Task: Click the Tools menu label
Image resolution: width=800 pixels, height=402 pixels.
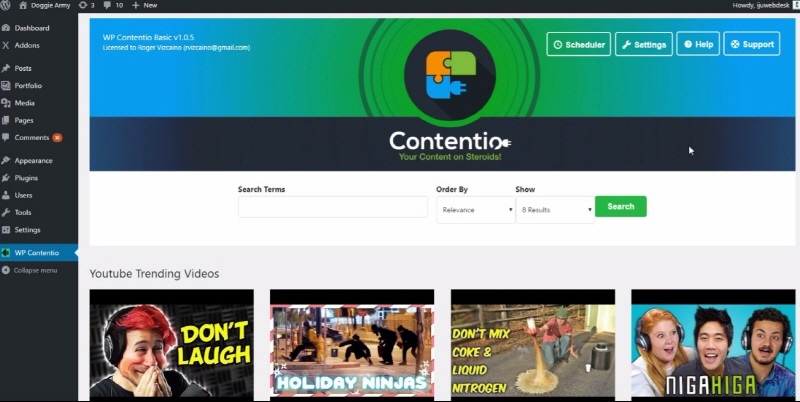Action: [x=23, y=213]
